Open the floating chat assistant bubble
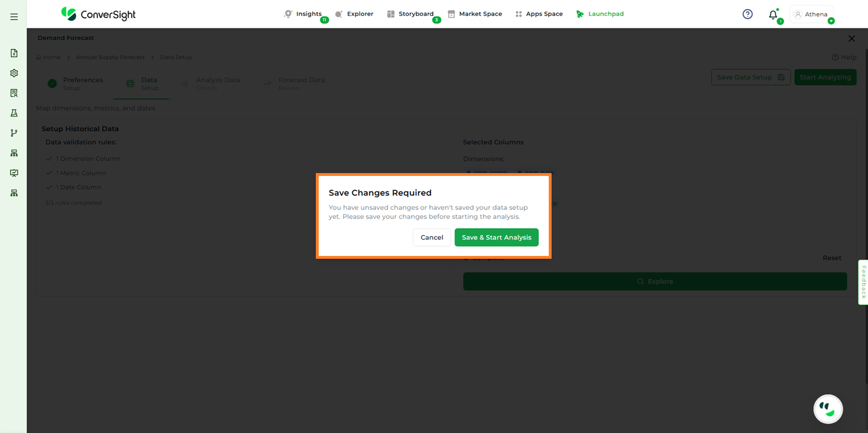 (x=828, y=409)
